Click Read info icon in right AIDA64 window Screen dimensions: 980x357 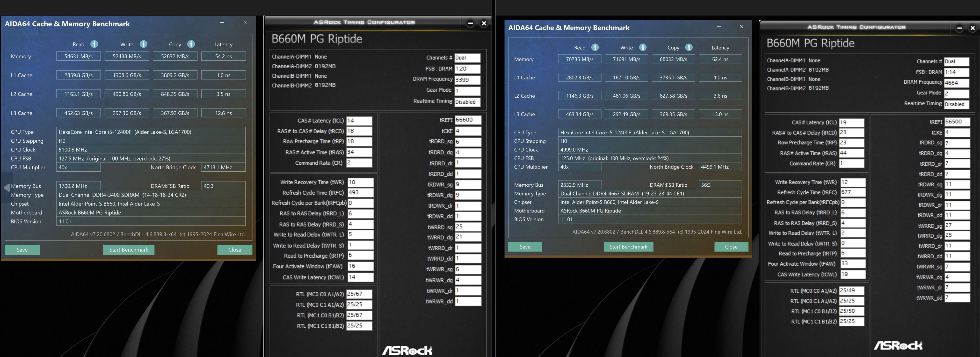(x=595, y=47)
